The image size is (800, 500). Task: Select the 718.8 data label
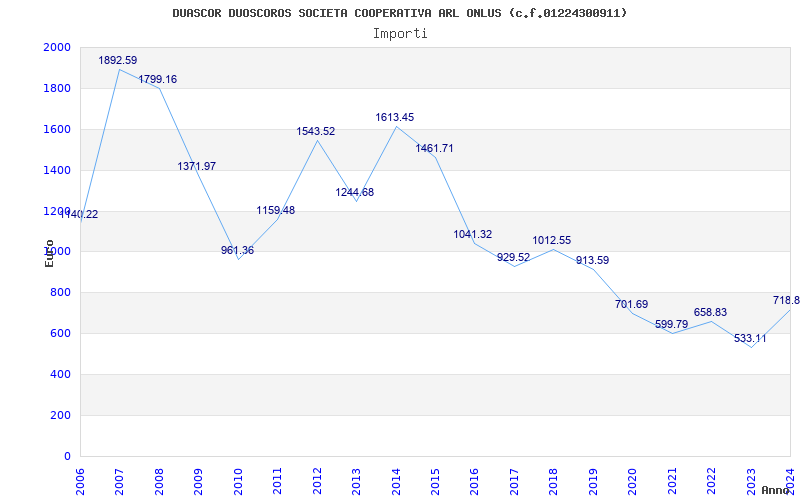point(786,300)
